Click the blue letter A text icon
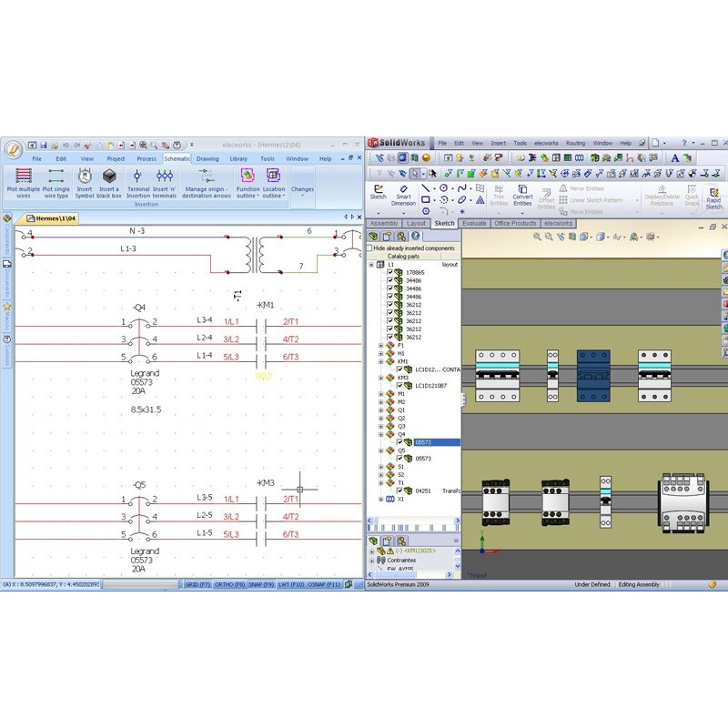728x728 pixels. (675, 157)
